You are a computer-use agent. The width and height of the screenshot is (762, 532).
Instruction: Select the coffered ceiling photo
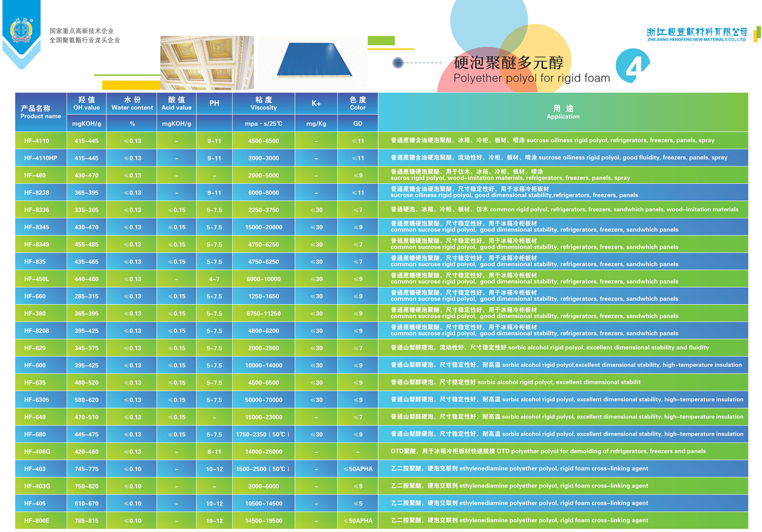tap(207, 62)
